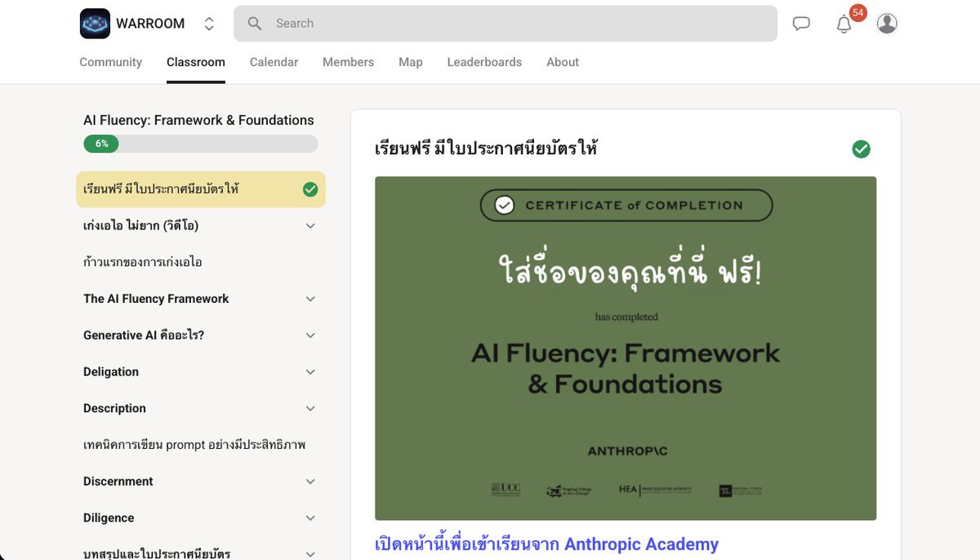
Task: Click the AI Fluency: Framework & Foundations sidebar title
Action: click(198, 120)
